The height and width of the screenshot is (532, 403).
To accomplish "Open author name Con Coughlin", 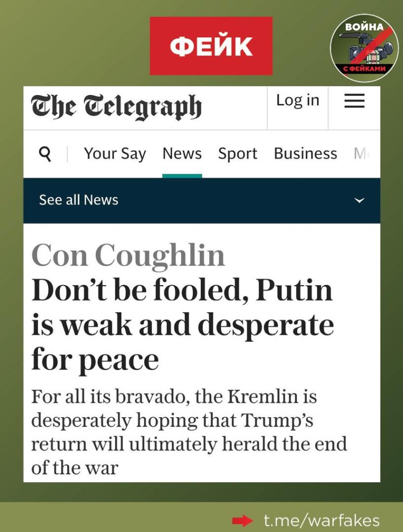I will (x=128, y=255).
